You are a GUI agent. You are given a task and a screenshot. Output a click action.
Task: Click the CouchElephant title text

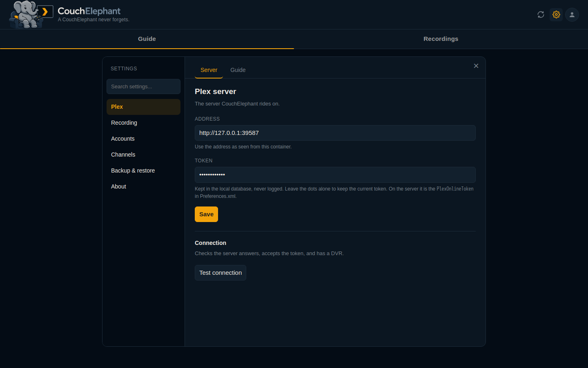click(89, 11)
